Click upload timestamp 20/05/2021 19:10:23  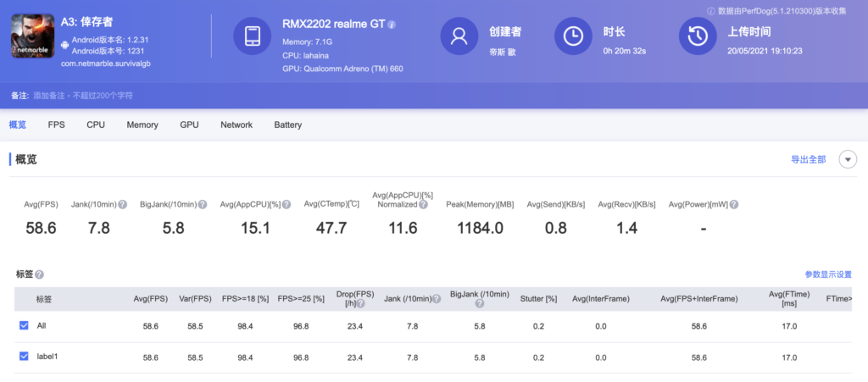coord(765,51)
